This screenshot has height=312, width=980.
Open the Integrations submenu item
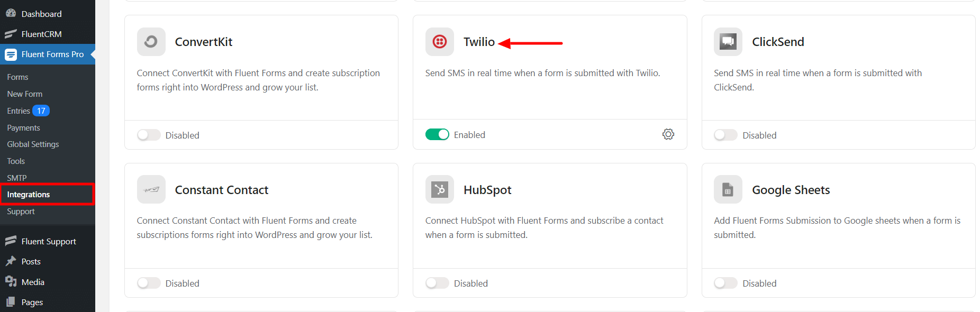(29, 195)
